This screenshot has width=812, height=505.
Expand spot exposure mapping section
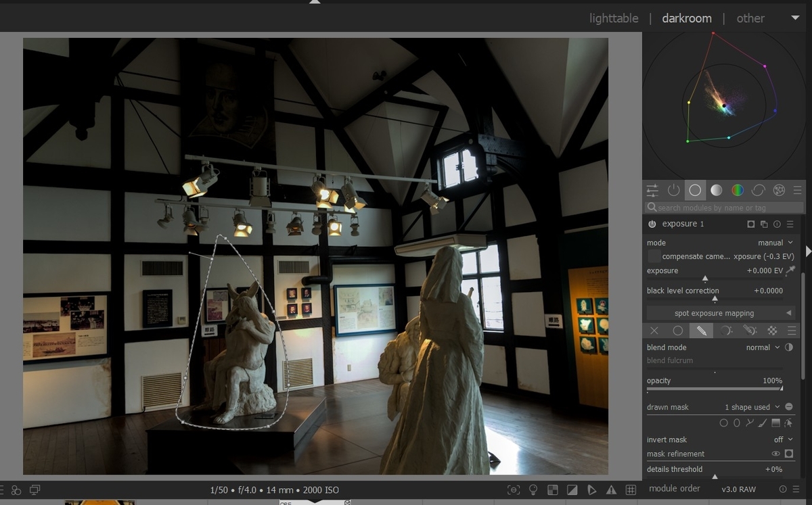[x=720, y=313]
